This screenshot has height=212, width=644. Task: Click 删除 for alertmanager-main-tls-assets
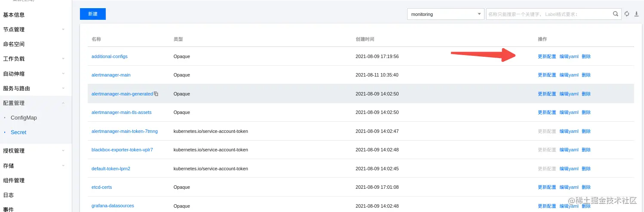point(586,112)
